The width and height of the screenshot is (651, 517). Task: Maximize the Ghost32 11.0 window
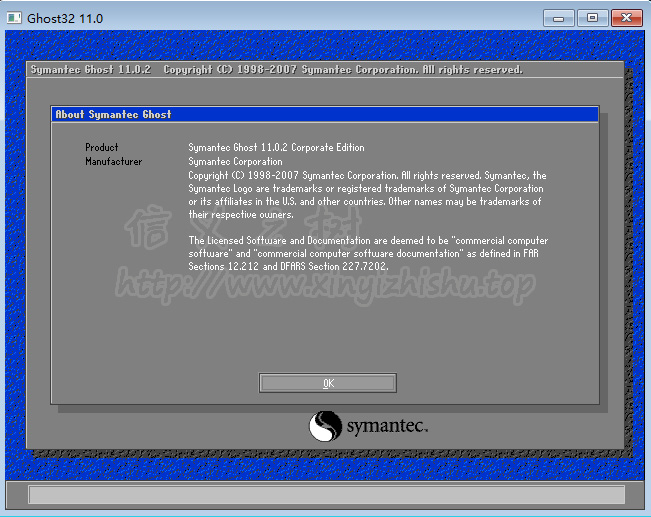point(592,18)
